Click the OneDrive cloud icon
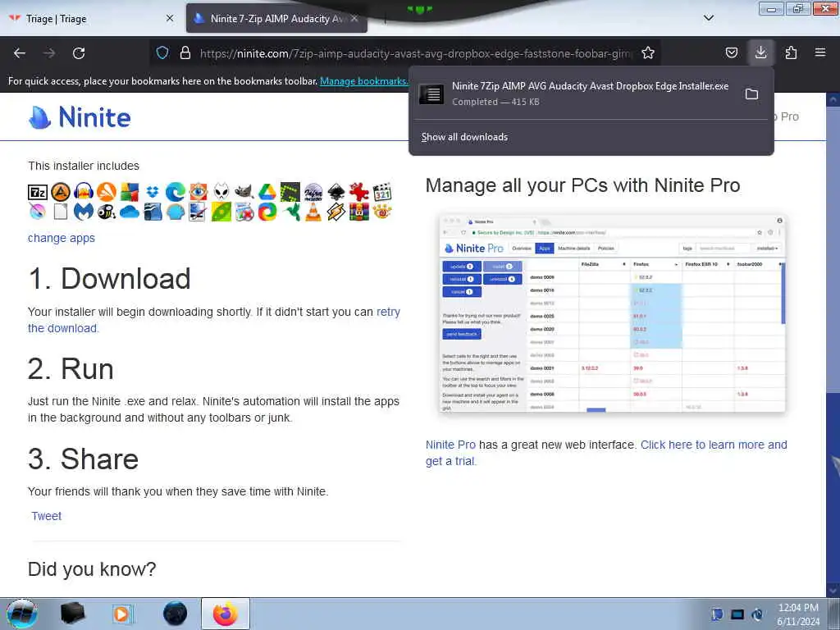The image size is (840, 630). tap(130, 212)
